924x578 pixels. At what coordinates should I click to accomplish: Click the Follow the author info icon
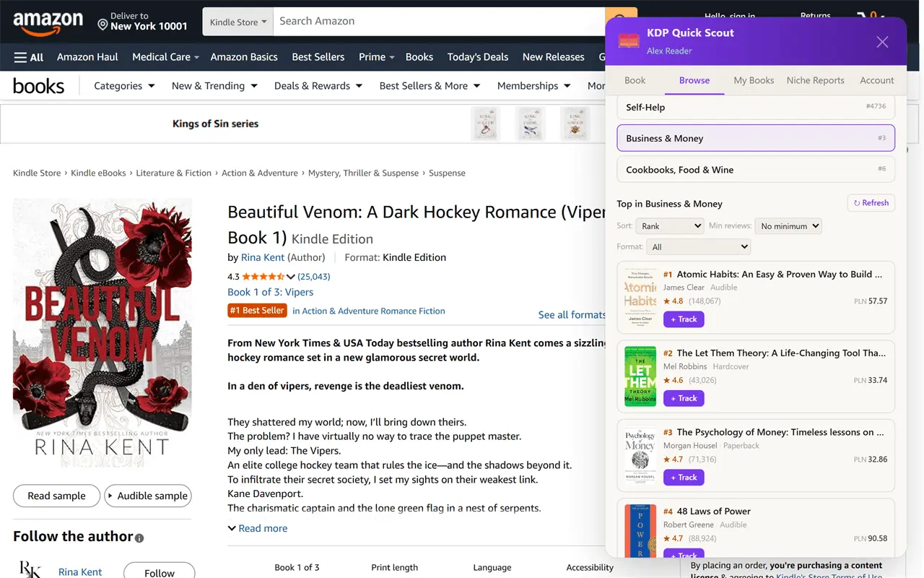tap(139, 538)
